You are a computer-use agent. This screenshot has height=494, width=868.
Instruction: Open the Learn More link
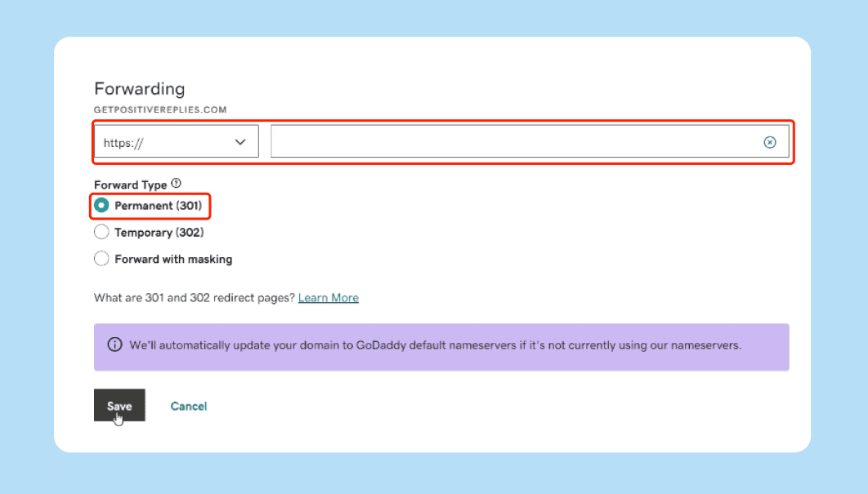(x=328, y=298)
